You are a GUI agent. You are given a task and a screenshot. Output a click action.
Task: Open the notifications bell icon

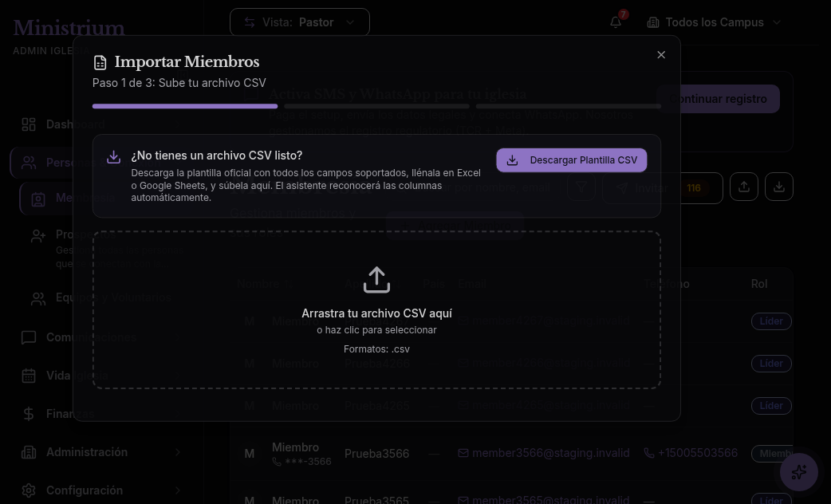coord(616,22)
